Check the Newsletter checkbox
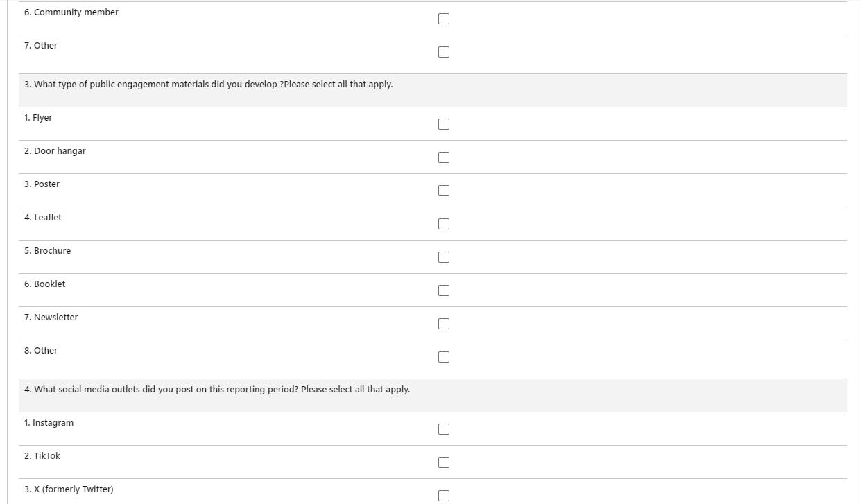The width and height of the screenshot is (862, 504). click(x=444, y=324)
